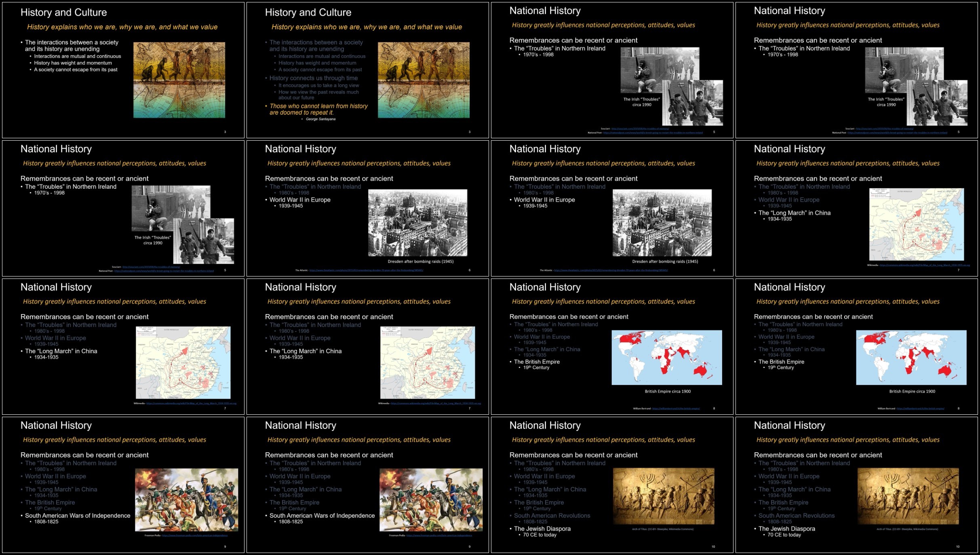Select the second South American Wars slide

[x=367, y=485]
